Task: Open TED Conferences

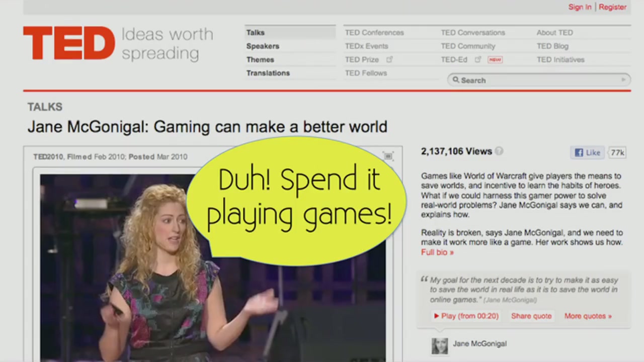Action: point(374,32)
